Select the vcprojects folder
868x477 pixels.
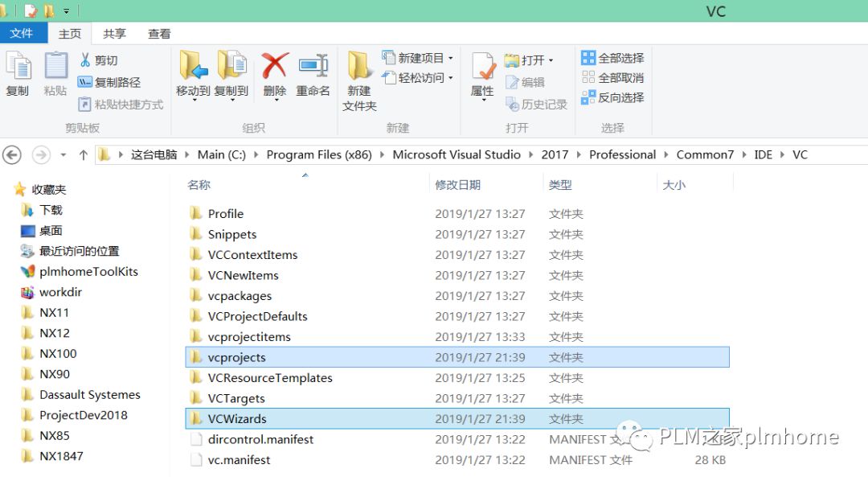(x=457, y=357)
